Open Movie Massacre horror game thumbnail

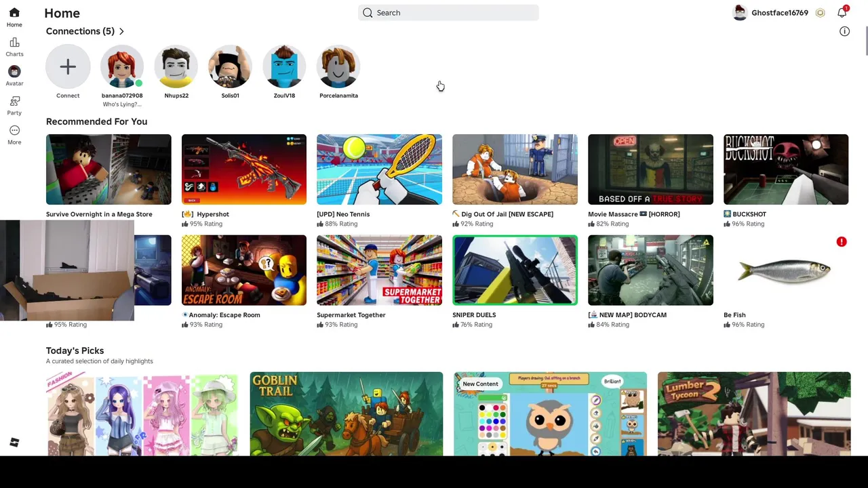(650, 169)
